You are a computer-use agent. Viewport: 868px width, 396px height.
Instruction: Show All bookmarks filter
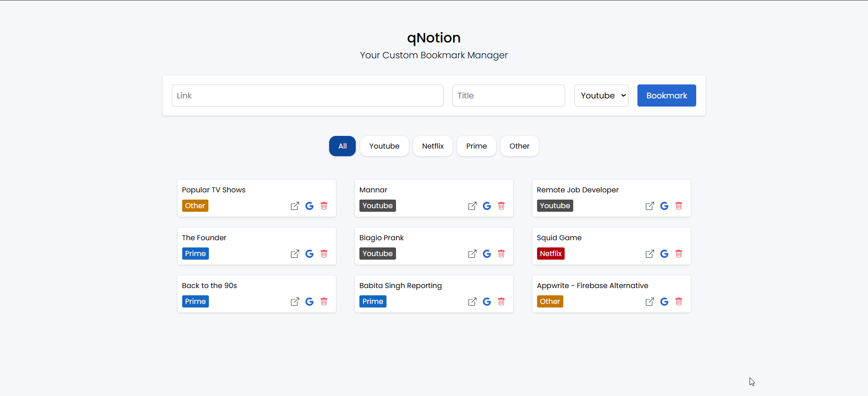(x=343, y=146)
